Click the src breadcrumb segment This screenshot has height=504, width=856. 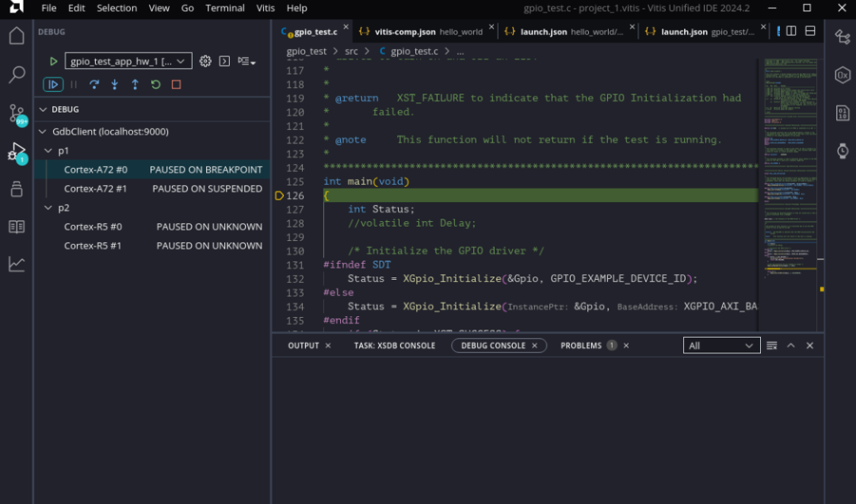(351, 52)
